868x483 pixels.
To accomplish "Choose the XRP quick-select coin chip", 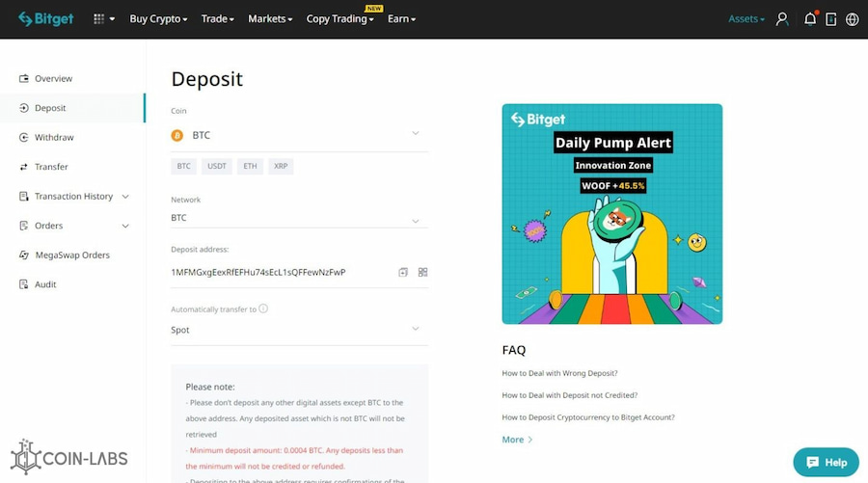I will pos(281,166).
